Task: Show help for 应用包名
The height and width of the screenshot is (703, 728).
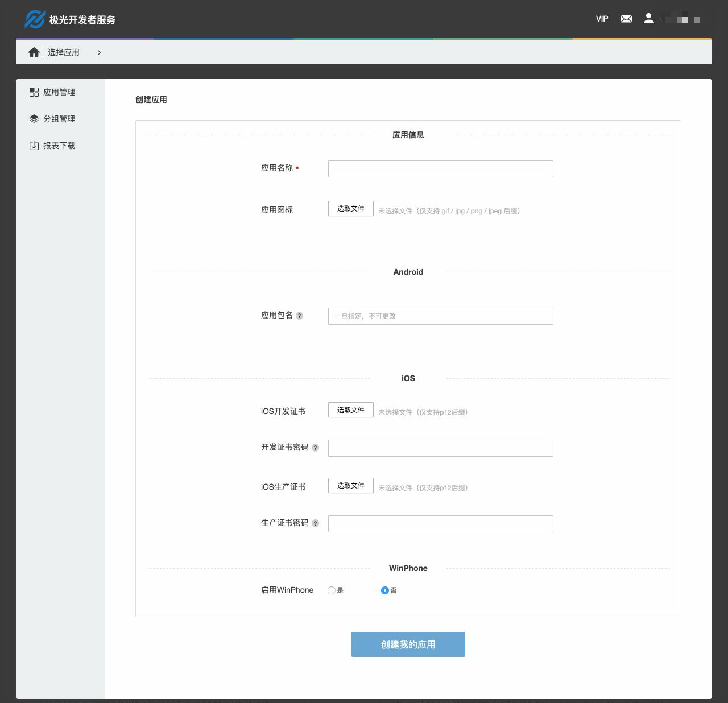Action: tap(299, 316)
